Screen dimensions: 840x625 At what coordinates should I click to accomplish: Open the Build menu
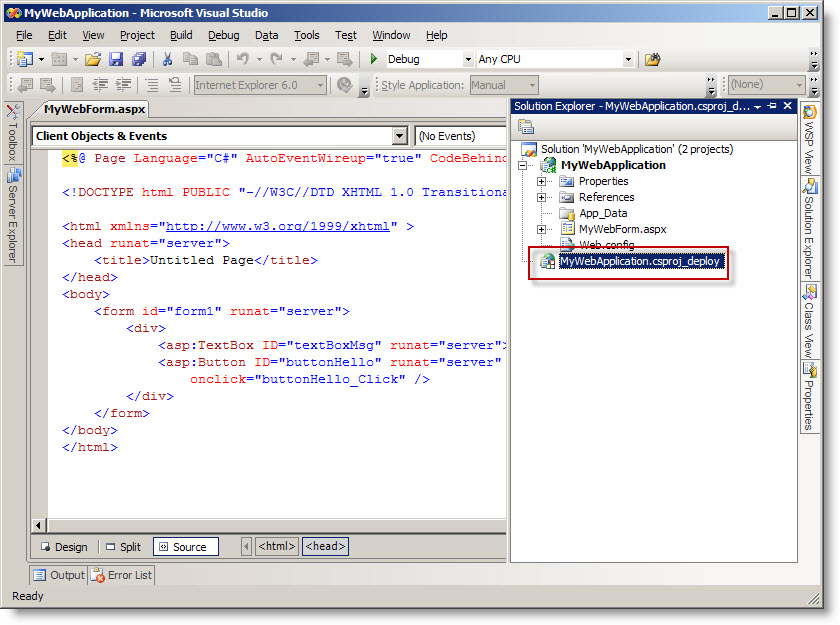point(181,35)
